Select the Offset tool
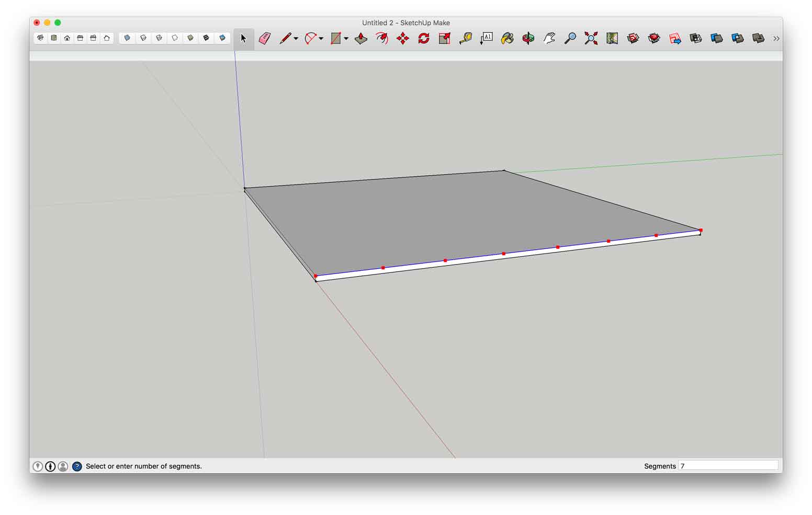The image size is (812, 515). pyautogui.click(x=382, y=38)
